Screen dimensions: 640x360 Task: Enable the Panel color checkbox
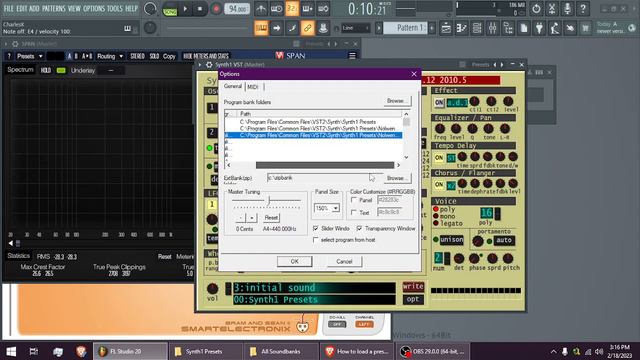(x=354, y=200)
